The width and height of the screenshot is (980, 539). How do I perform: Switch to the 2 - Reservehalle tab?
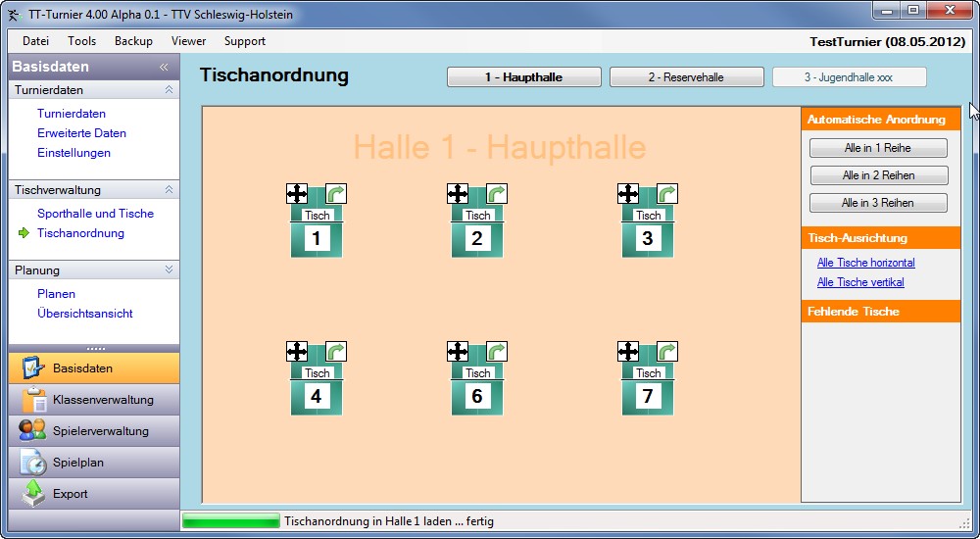pos(686,77)
